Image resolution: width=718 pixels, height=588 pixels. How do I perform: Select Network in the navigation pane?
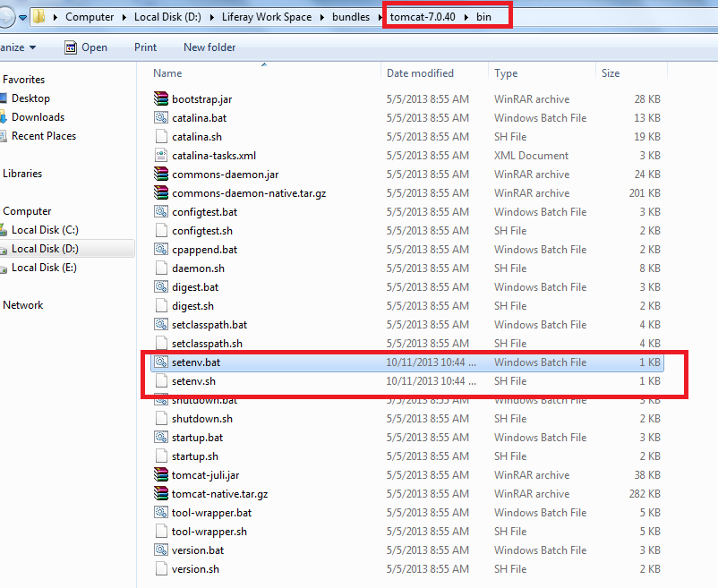[23, 305]
